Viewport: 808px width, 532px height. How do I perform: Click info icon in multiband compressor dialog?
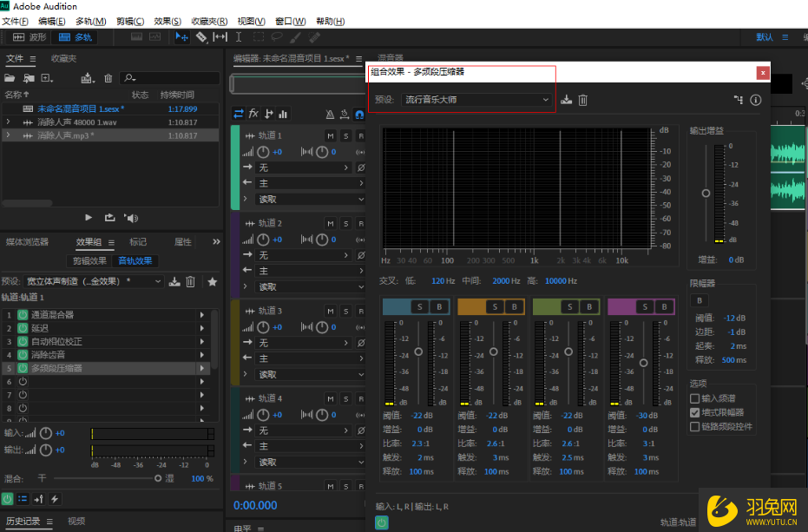pos(755,100)
